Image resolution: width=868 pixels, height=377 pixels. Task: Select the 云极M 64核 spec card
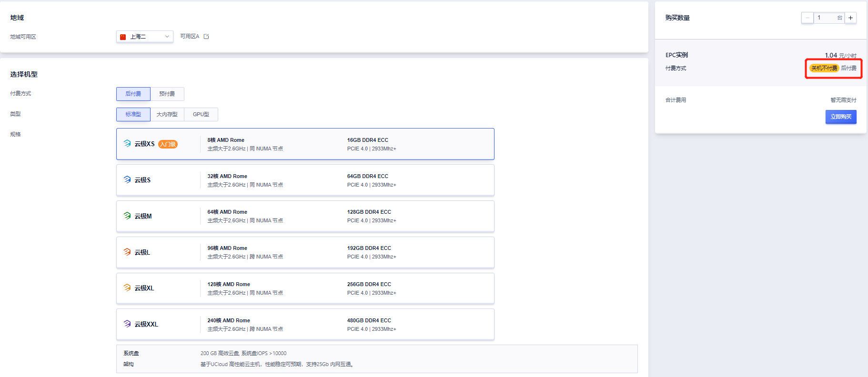(x=305, y=216)
